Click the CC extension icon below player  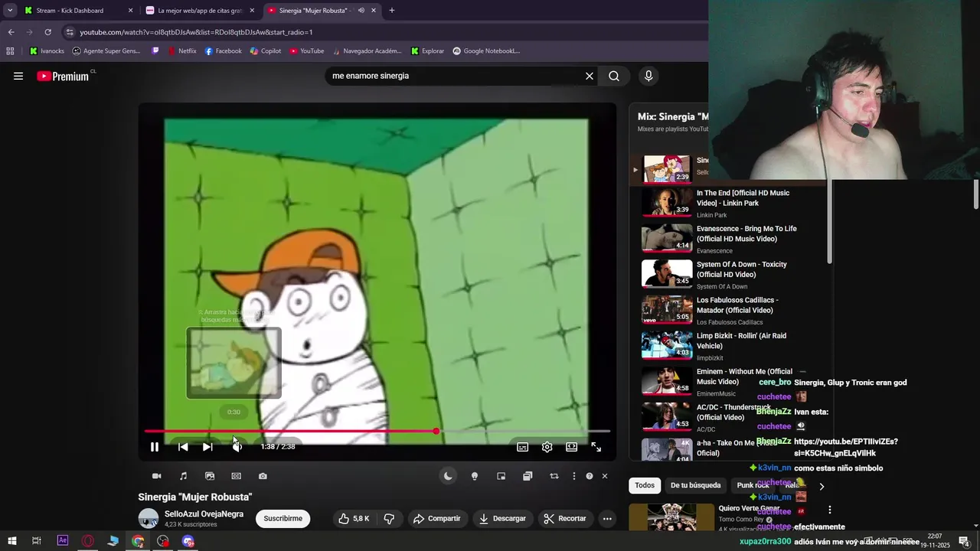(x=236, y=476)
